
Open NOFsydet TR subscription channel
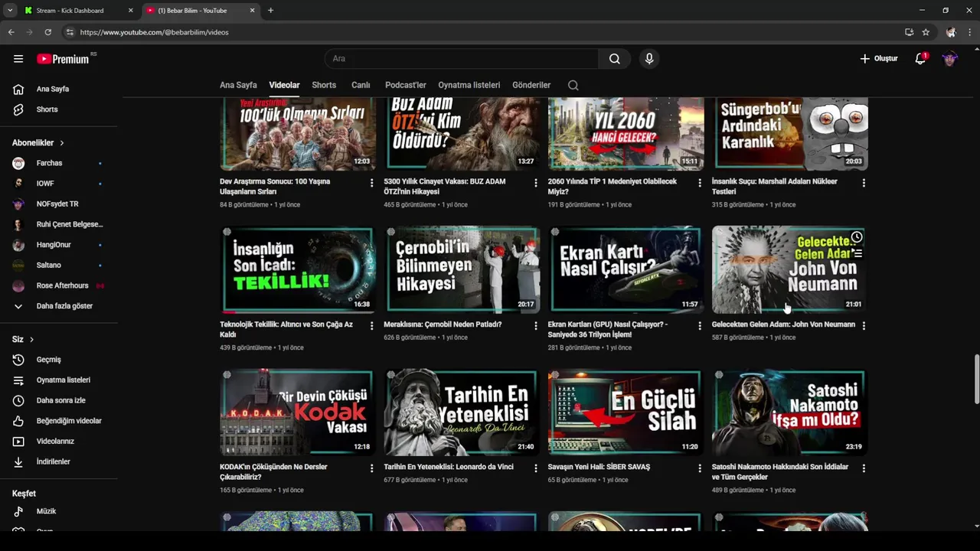pos(59,204)
